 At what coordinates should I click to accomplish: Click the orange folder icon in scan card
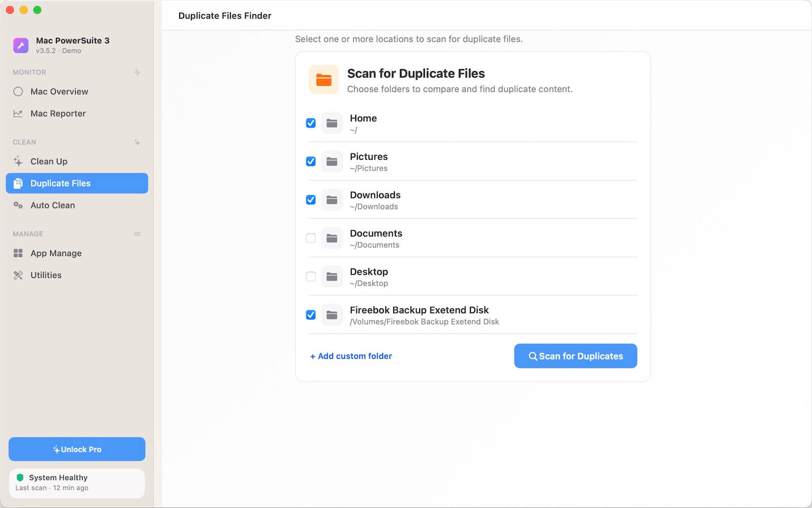pyautogui.click(x=324, y=80)
